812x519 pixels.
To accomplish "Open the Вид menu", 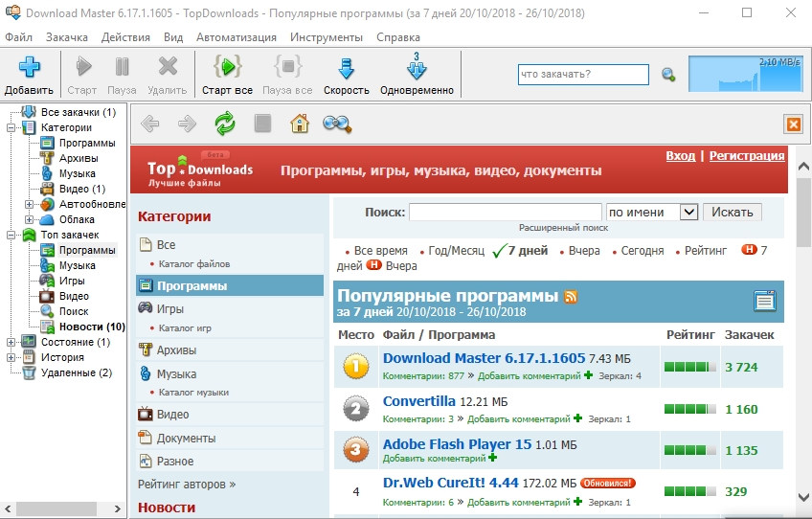I will pos(173,37).
